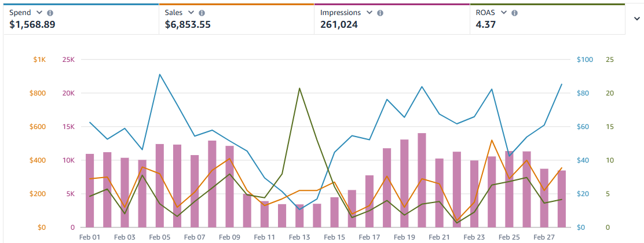
Task: Click the Spend metric label
Action: pos(20,13)
